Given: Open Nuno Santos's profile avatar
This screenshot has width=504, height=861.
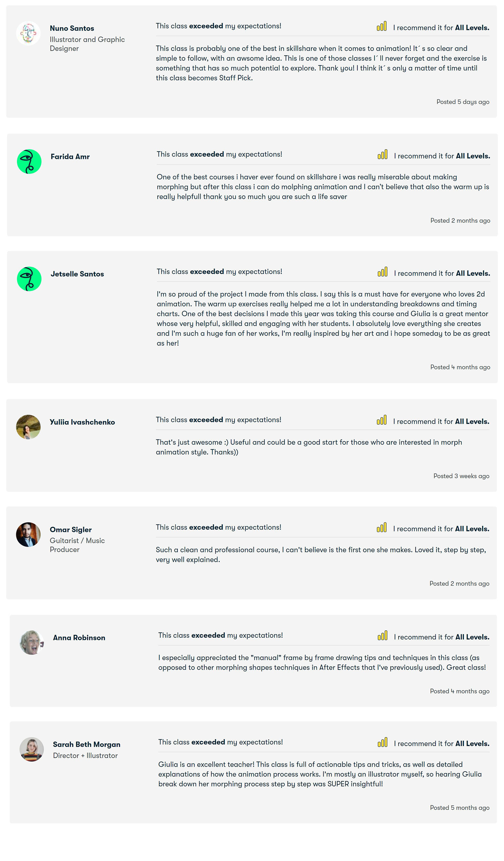Looking at the screenshot, I should pos(28,33).
